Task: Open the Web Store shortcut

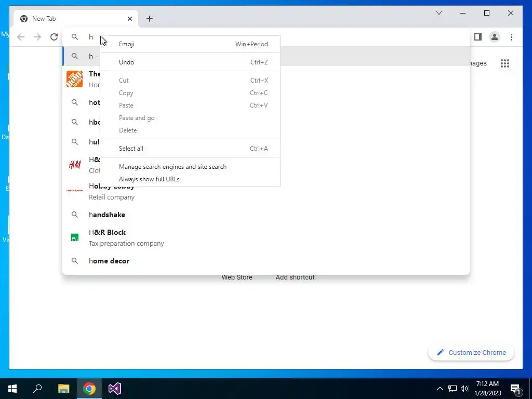Action: pos(237,277)
